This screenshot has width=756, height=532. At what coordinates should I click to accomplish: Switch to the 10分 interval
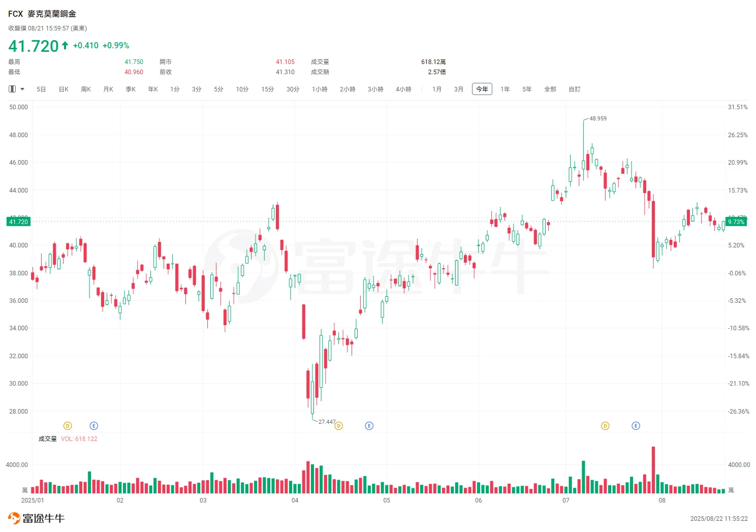(242, 89)
